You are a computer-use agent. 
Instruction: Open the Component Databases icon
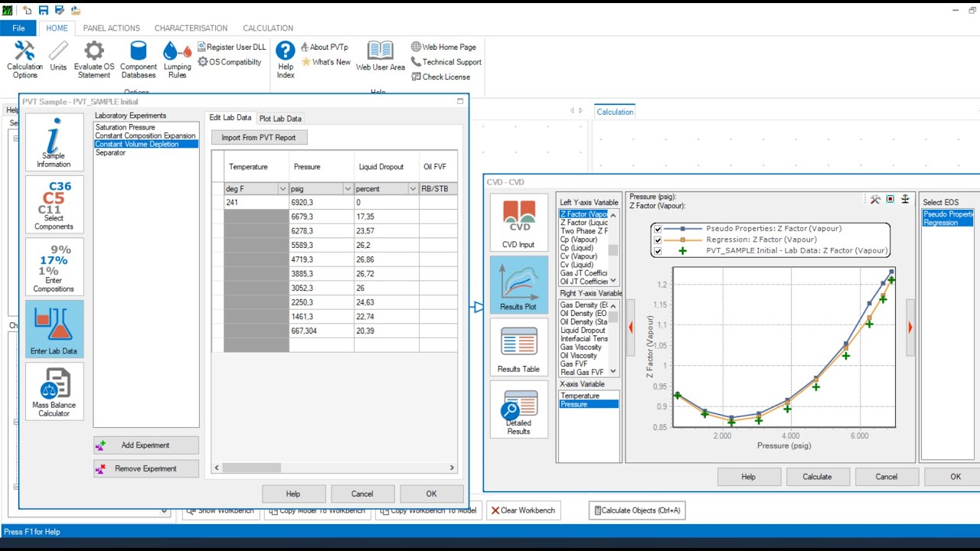139,60
